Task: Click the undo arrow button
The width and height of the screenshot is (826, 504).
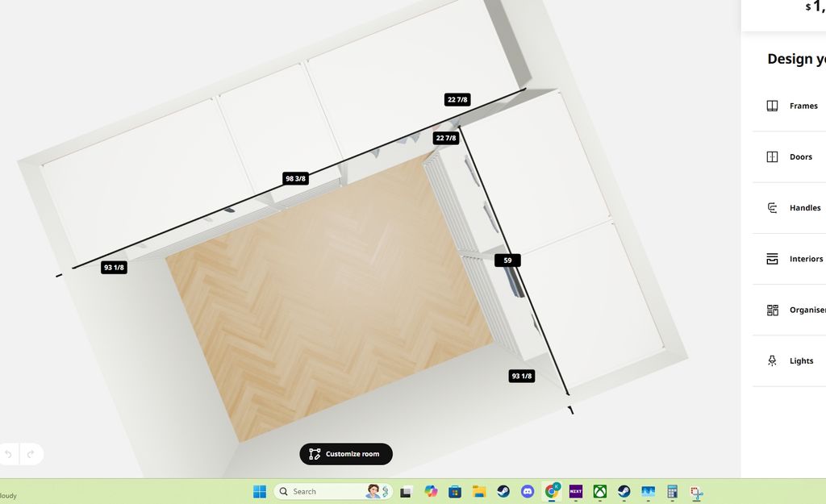Action: [9, 454]
